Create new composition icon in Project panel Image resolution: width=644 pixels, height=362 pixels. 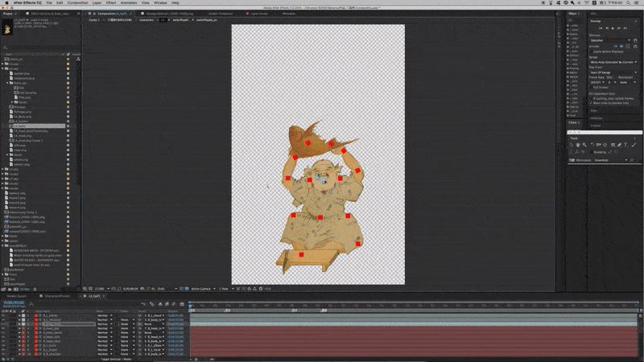click(x=15, y=290)
